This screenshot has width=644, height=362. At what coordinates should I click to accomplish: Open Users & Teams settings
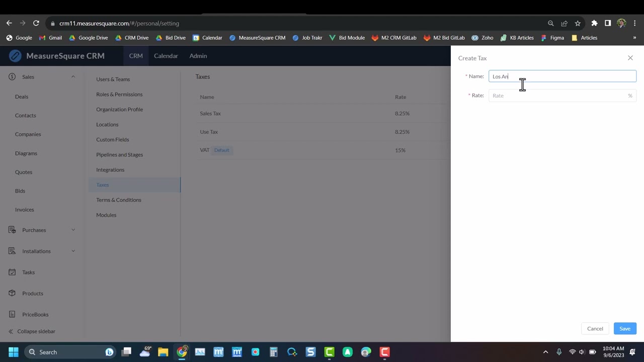coord(113,79)
